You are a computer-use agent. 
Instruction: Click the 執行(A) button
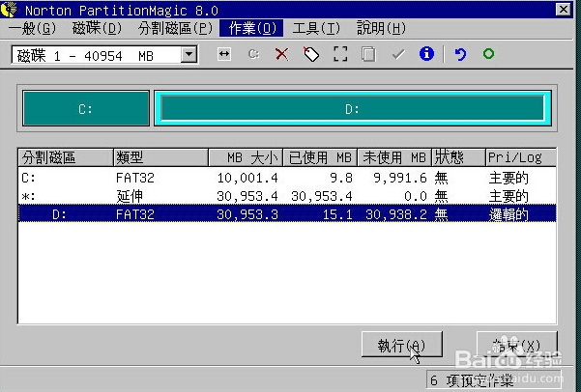tap(401, 345)
